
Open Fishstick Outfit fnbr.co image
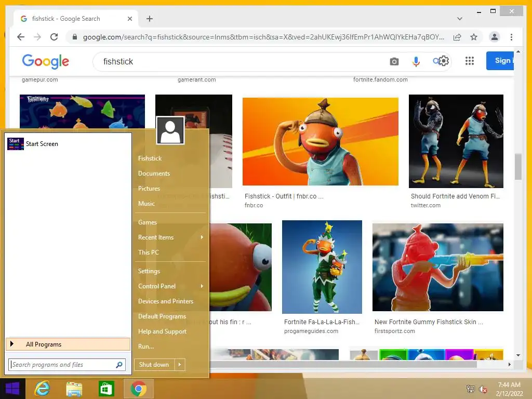coord(320,141)
